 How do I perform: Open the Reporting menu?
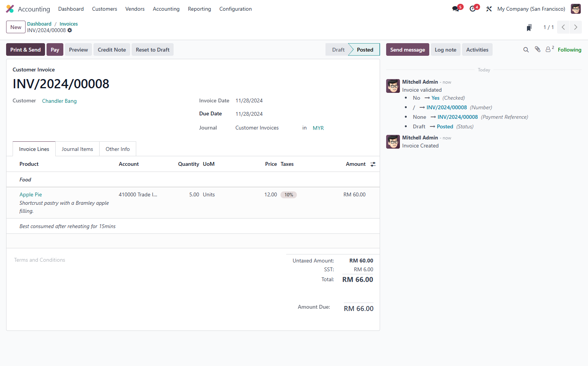click(200, 9)
